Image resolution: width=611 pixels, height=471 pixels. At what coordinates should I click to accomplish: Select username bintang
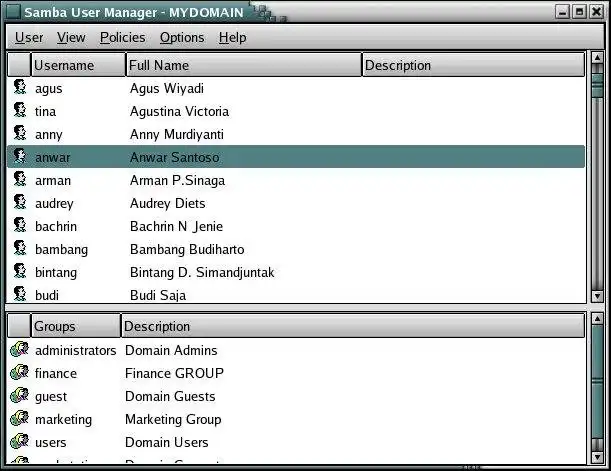pyautogui.click(x=56, y=273)
